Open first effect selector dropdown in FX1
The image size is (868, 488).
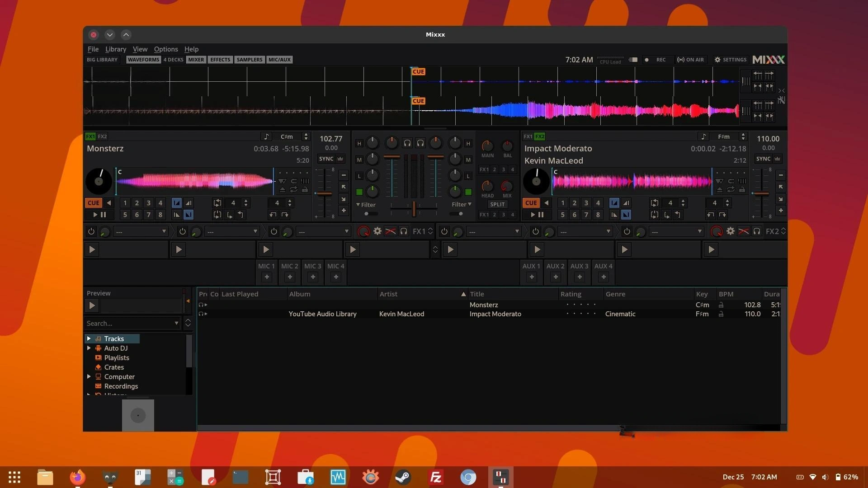tap(141, 231)
